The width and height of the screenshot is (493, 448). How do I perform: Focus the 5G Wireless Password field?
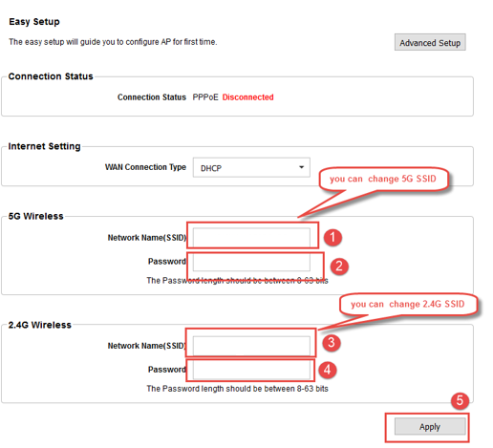tap(251, 262)
